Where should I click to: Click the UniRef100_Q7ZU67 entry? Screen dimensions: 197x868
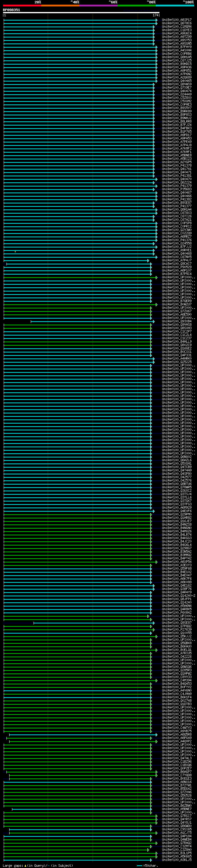pos(176,311)
